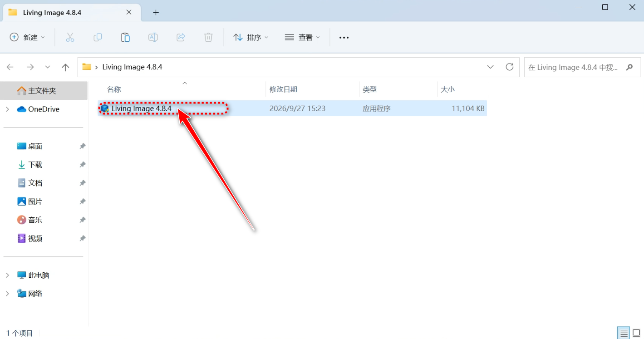Screen dimensions: 644x339
Task: Click the Living Image 4.8.4 application icon
Action: [105, 108]
